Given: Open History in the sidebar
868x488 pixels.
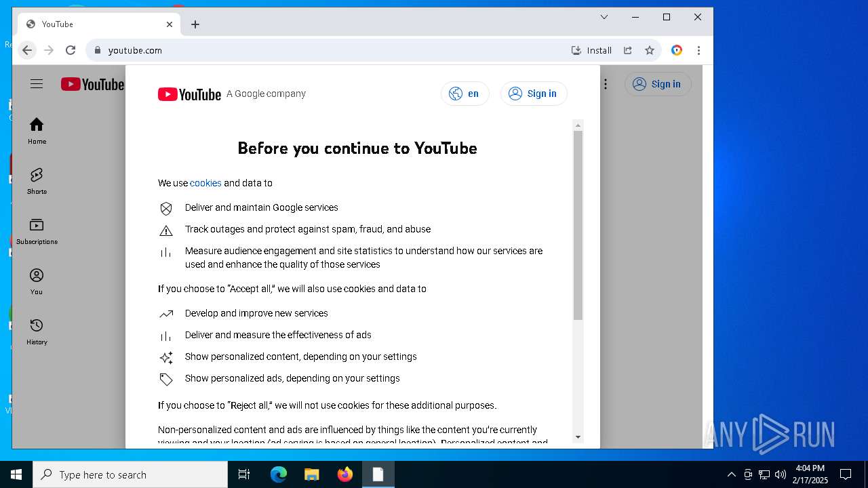Looking at the screenshot, I should click(x=37, y=331).
